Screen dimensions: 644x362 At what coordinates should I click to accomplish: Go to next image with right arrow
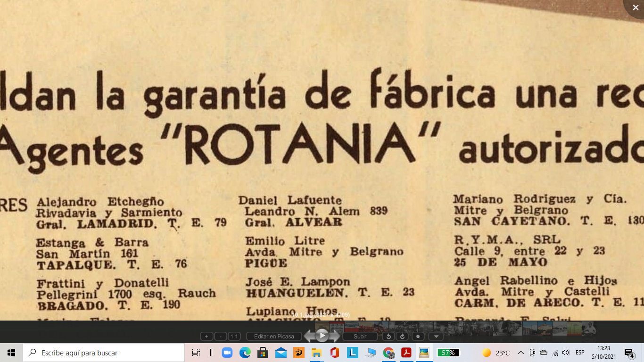pos(335,336)
